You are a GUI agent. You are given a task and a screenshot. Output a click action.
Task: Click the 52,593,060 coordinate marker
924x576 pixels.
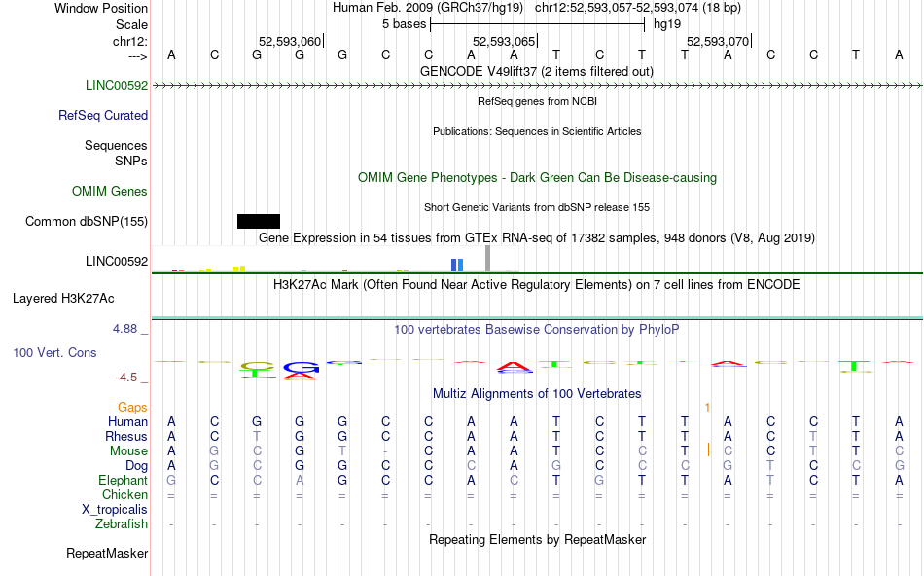point(291,41)
